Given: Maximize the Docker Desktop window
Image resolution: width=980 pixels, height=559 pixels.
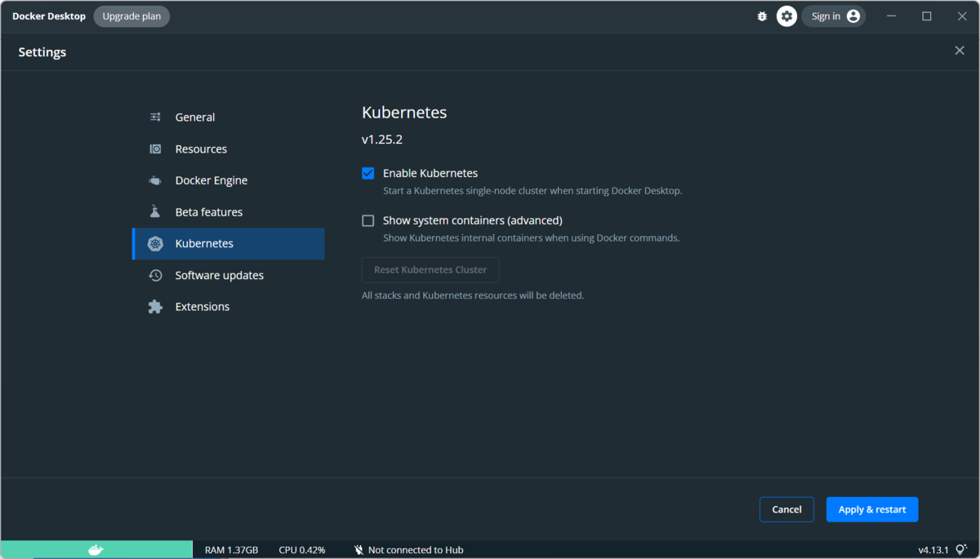Looking at the screenshot, I should pyautogui.click(x=927, y=16).
